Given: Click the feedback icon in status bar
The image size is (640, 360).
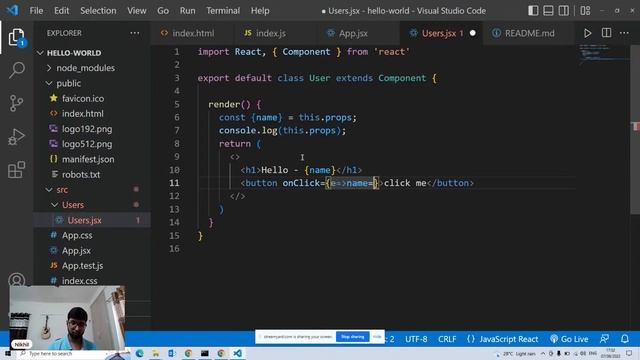Looking at the screenshot, I should pyautogui.click(x=604, y=339).
